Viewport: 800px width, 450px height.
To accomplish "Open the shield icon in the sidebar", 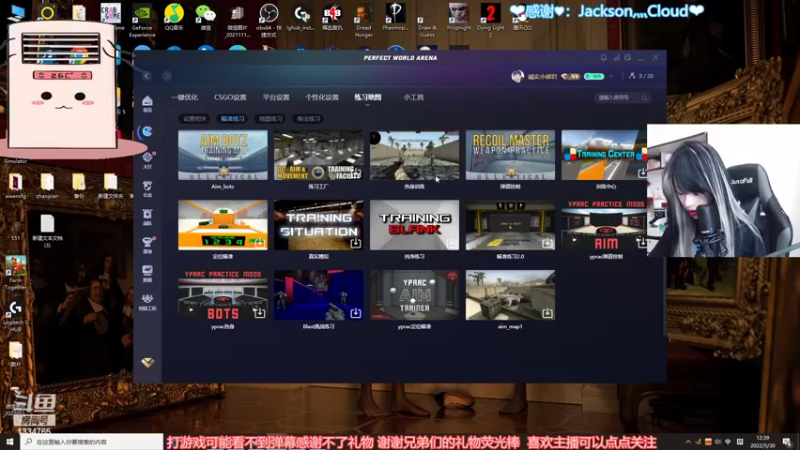I will [147, 188].
